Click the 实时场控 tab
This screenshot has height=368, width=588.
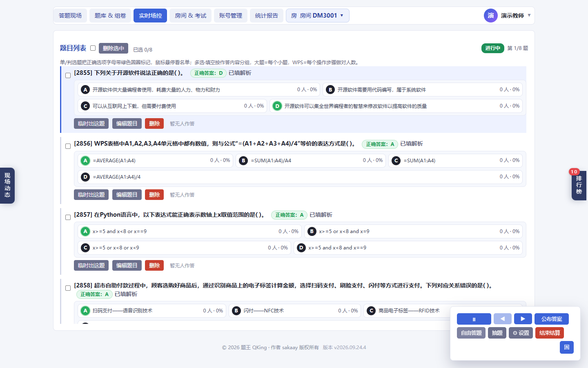click(150, 16)
